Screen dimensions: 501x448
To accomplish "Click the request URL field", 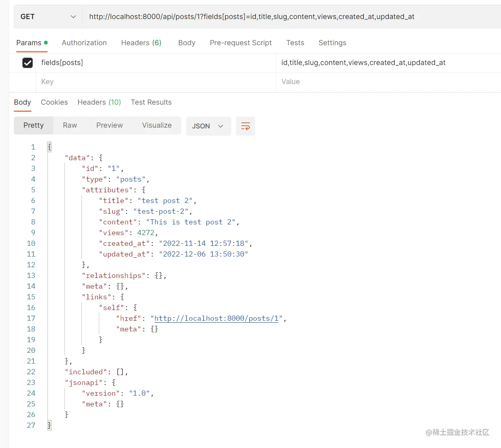I will [x=292, y=17].
